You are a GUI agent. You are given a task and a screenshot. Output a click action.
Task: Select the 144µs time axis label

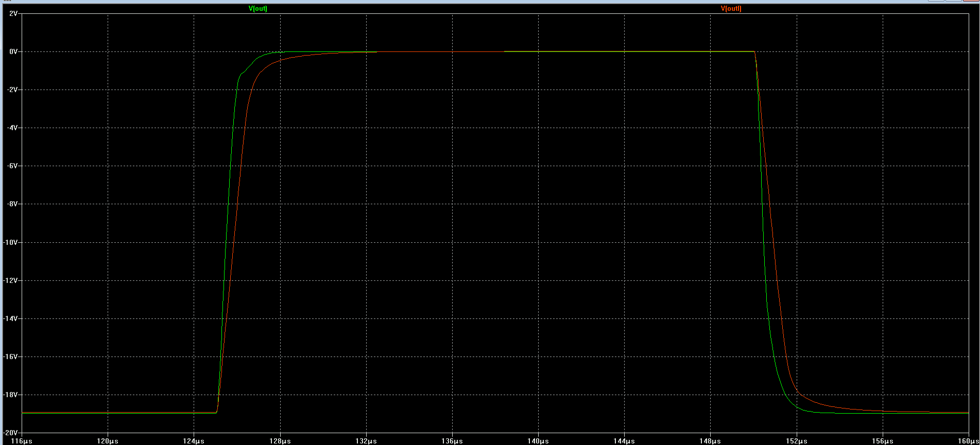[624, 441]
